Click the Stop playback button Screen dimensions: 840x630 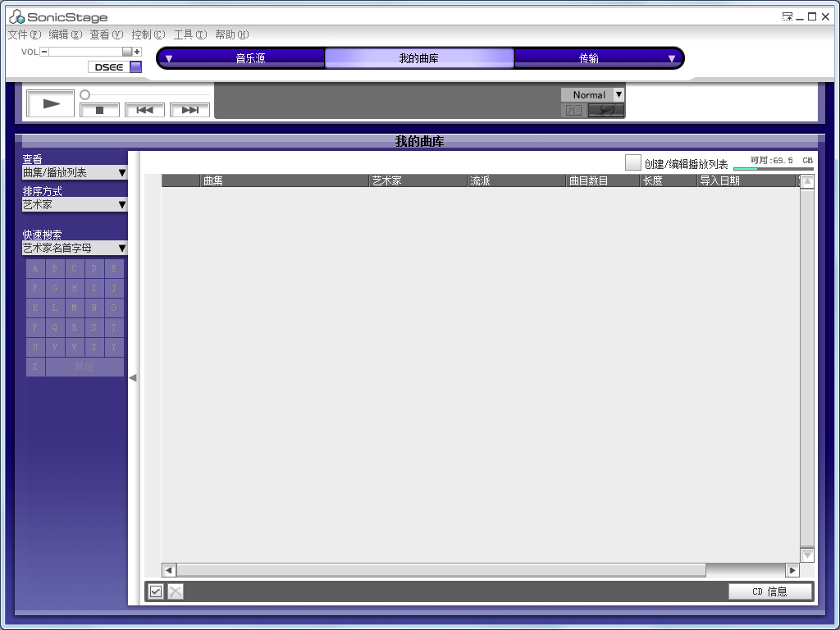click(x=99, y=110)
